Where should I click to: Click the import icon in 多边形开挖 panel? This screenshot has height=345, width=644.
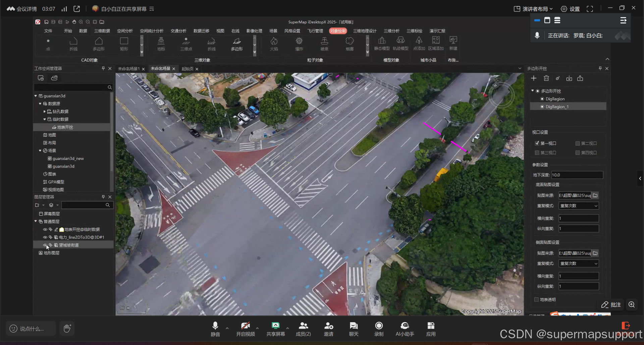[569, 78]
